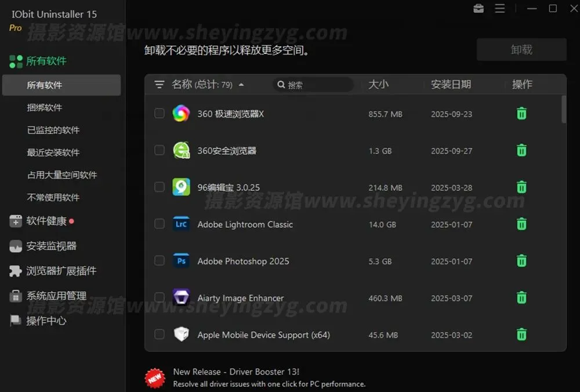
Task: Click the Photoshop Ps icon
Action: click(181, 261)
